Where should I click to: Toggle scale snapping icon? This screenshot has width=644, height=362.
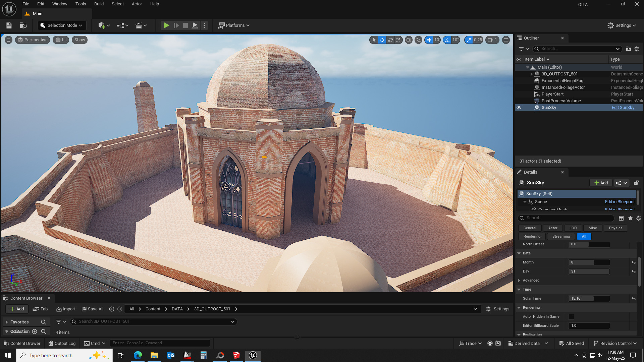pyautogui.click(x=469, y=40)
